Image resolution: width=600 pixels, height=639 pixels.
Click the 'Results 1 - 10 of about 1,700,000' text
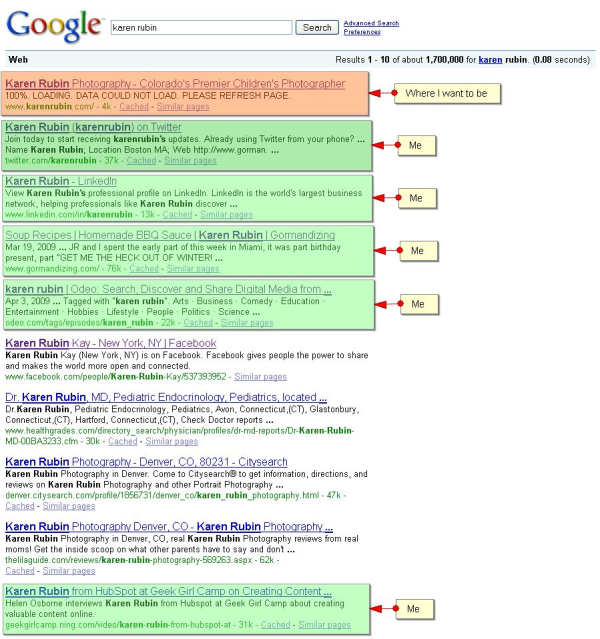point(399,59)
